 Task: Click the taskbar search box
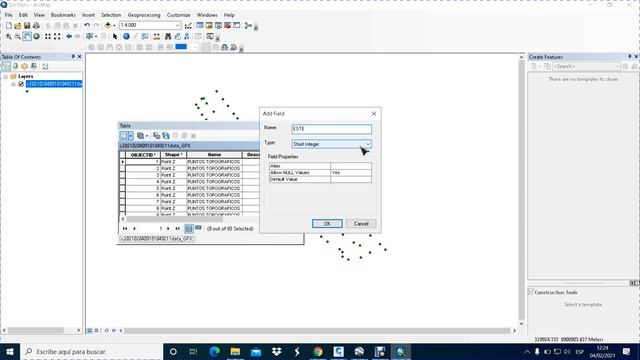(92, 351)
